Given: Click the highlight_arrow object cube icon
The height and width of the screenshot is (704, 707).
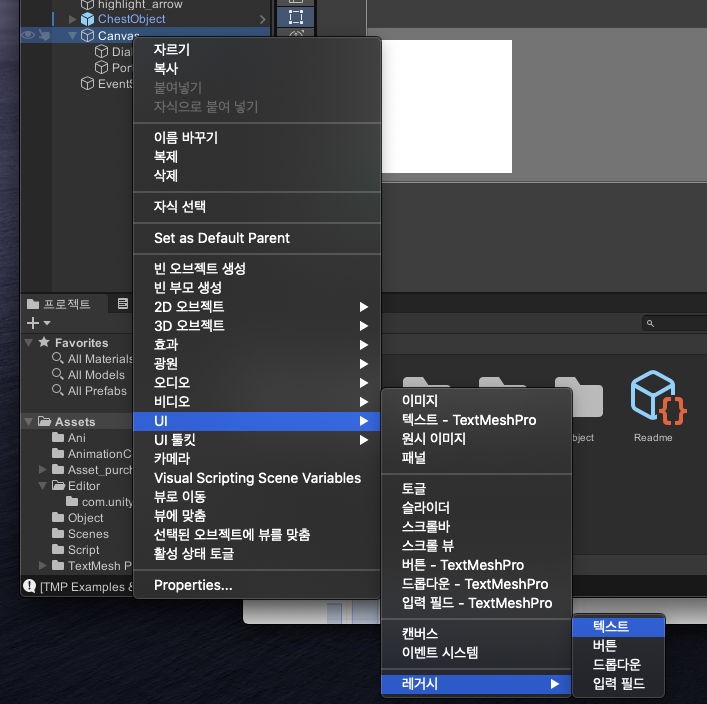Looking at the screenshot, I should click(87, 5).
